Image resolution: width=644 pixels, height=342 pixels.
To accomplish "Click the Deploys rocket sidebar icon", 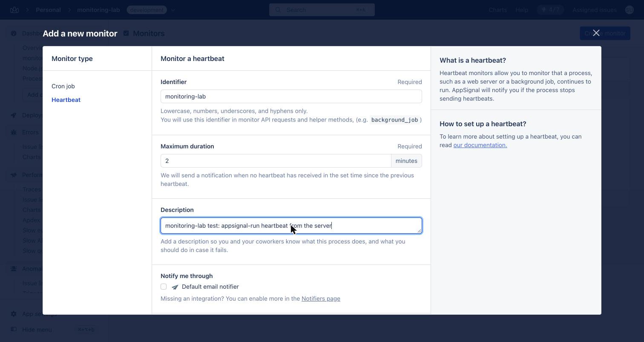I will click(14, 115).
